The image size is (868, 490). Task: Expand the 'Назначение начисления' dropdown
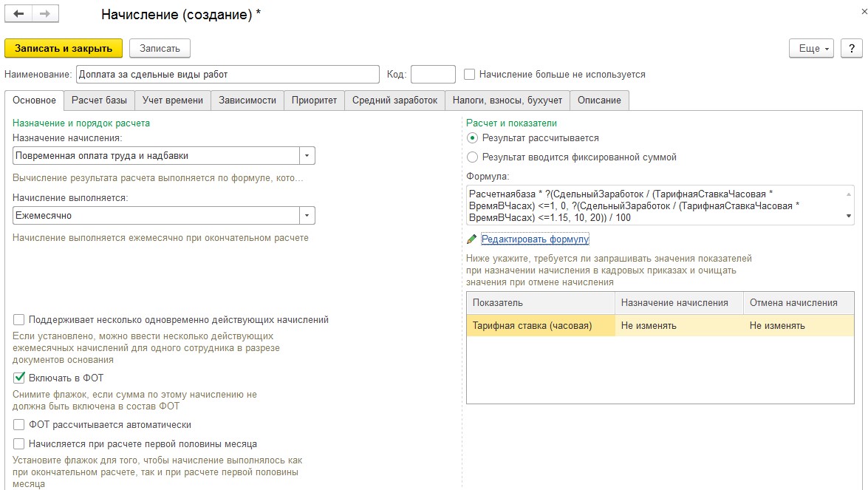click(307, 155)
